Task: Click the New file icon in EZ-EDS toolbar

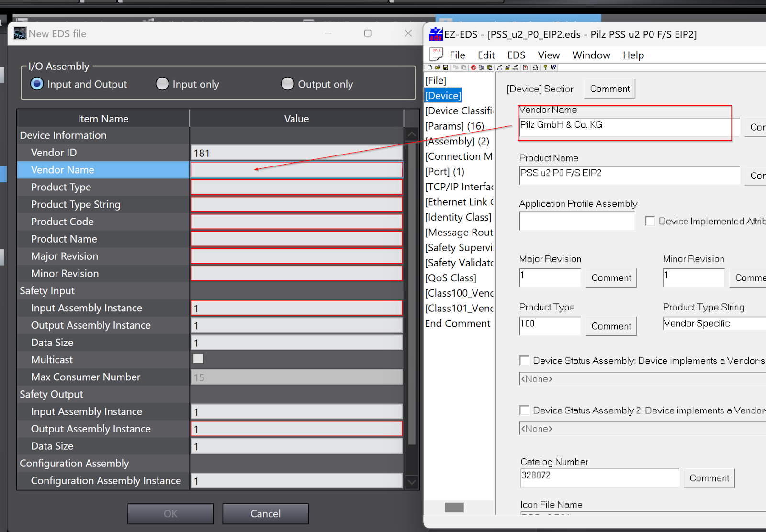Action: [430, 67]
